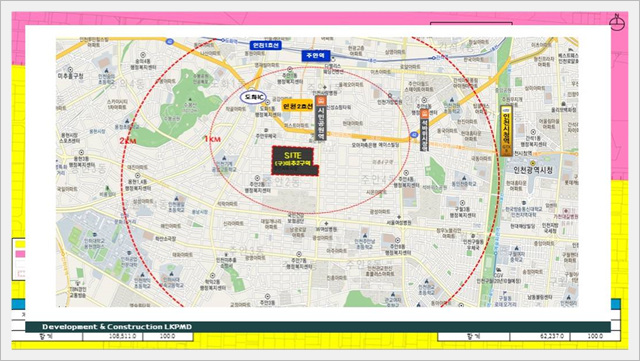640x361 pixels.
Task: Click the 100.0 cell beside 62,237.0
Action: coord(595,336)
